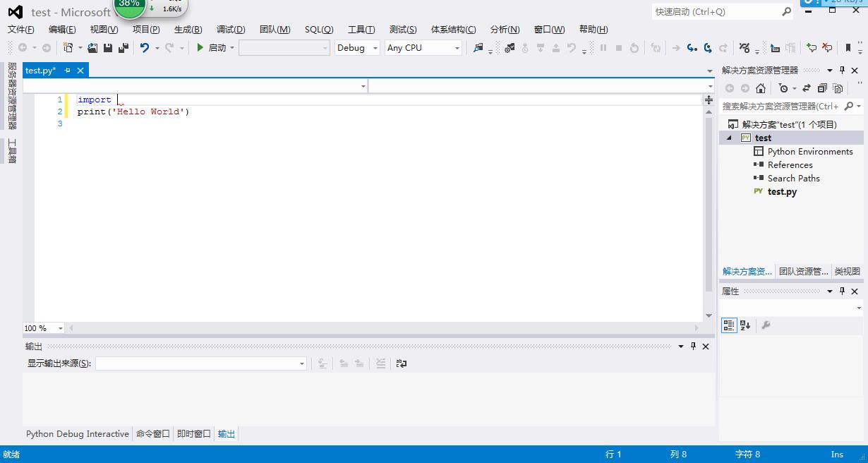
Task: Click the pending changes filter clock icon
Action: click(783, 89)
